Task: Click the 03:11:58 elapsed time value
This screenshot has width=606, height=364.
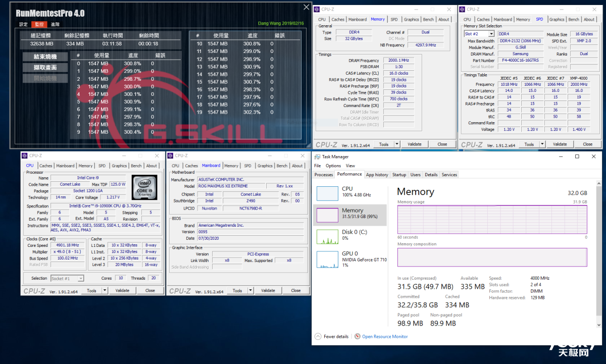Action: point(112,44)
